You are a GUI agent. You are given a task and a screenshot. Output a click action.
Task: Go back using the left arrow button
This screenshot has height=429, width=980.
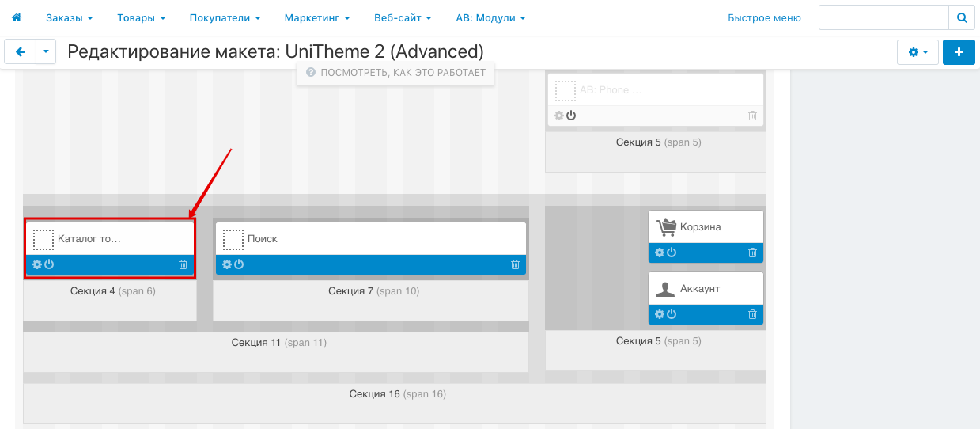21,52
